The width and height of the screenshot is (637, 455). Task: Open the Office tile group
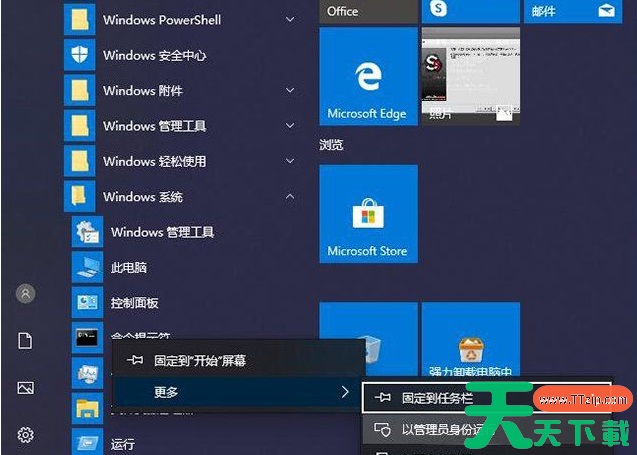point(368,11)
